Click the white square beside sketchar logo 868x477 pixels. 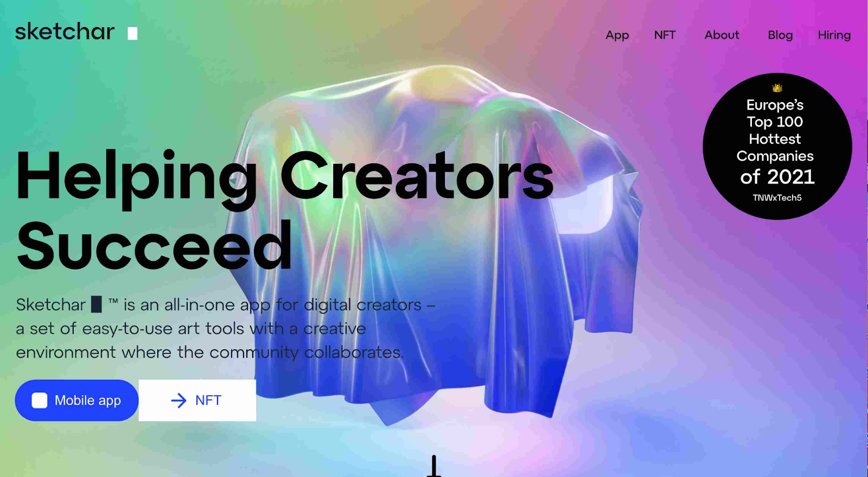pos(132,34)
